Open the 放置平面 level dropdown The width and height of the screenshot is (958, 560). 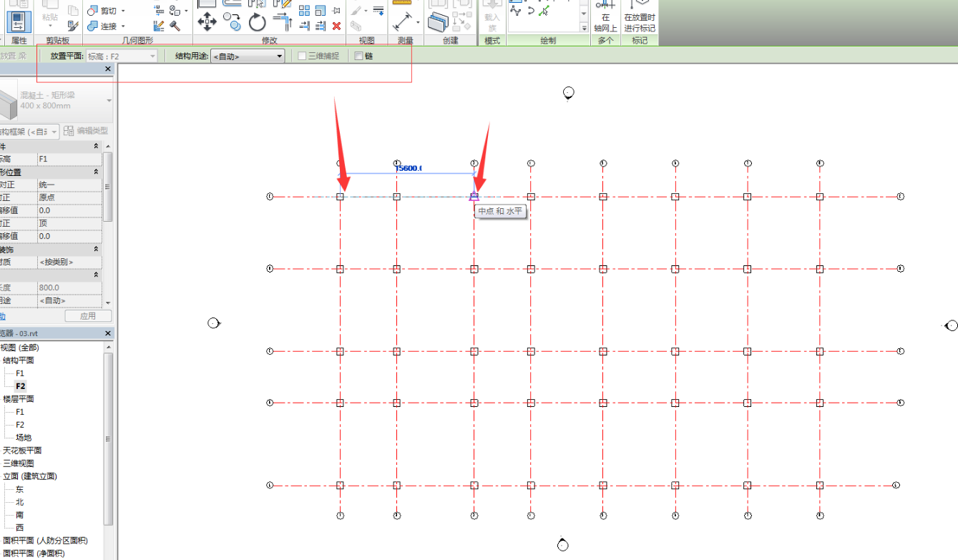pos(121,56)
